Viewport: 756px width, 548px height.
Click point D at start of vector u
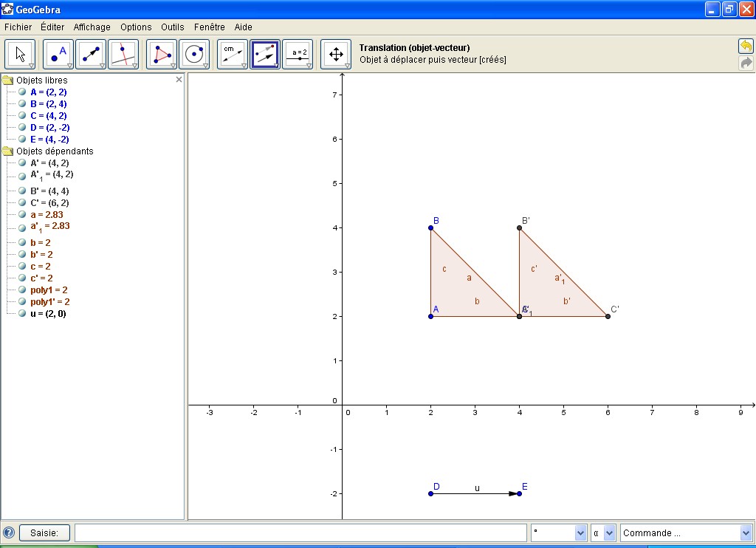click(x=430, y=493)
